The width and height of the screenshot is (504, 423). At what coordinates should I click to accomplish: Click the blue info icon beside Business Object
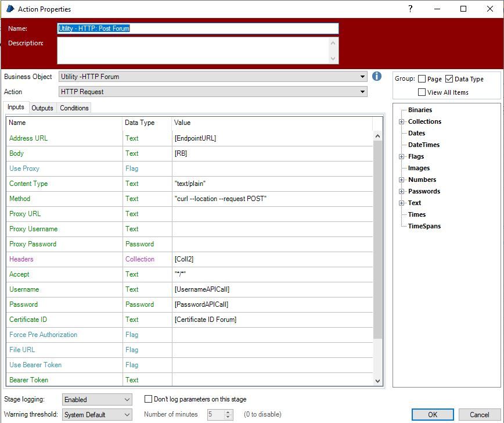[x=377, y=76]
